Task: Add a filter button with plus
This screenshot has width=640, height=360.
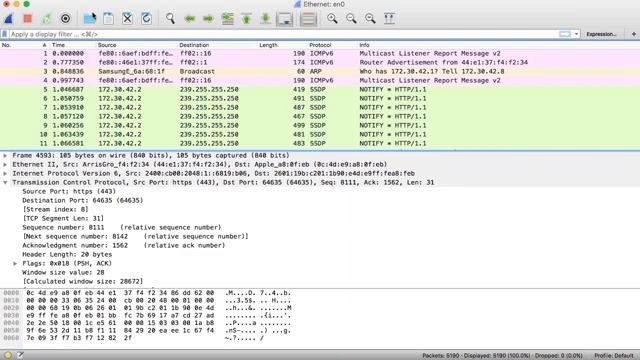Action: [x=633, y=34]
